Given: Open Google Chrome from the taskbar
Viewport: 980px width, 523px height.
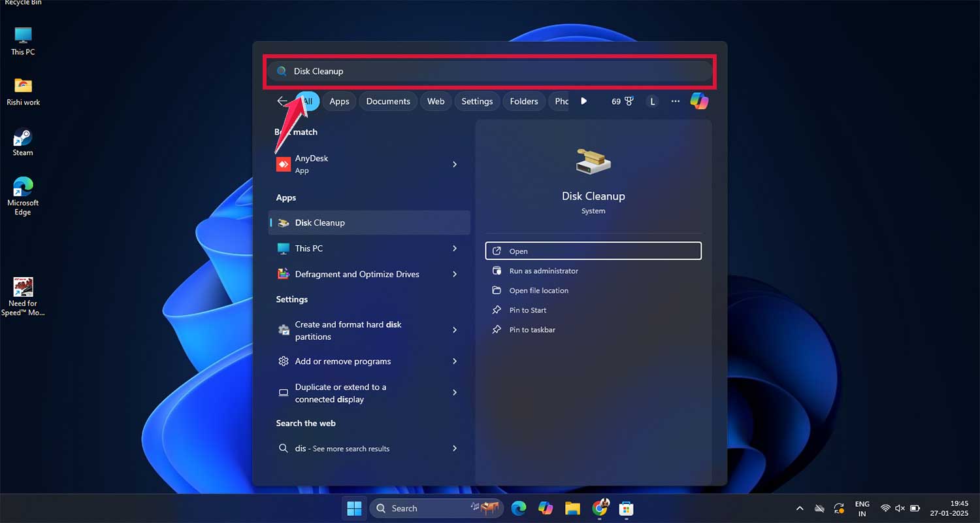Looking at the screenshot, I should (599, 508).
